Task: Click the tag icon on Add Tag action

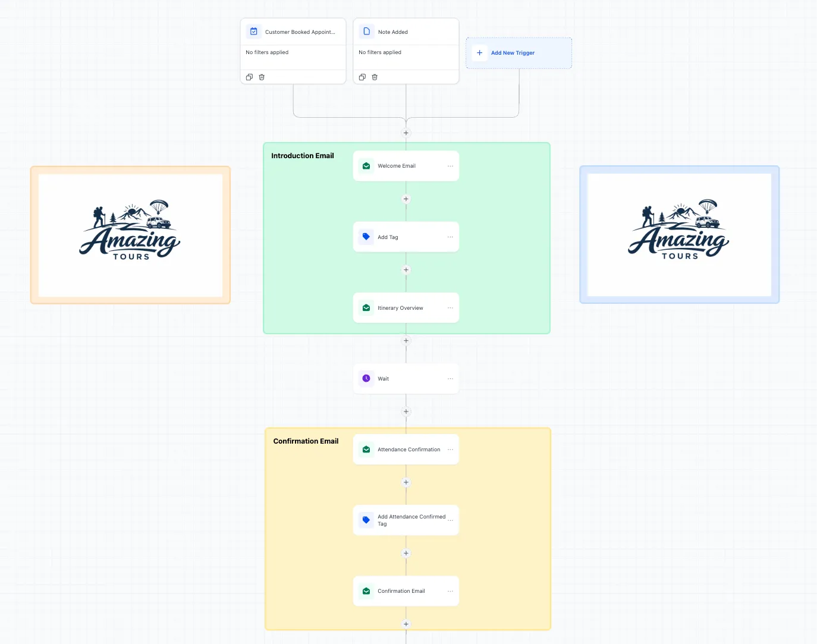Action: click(366, 237)
